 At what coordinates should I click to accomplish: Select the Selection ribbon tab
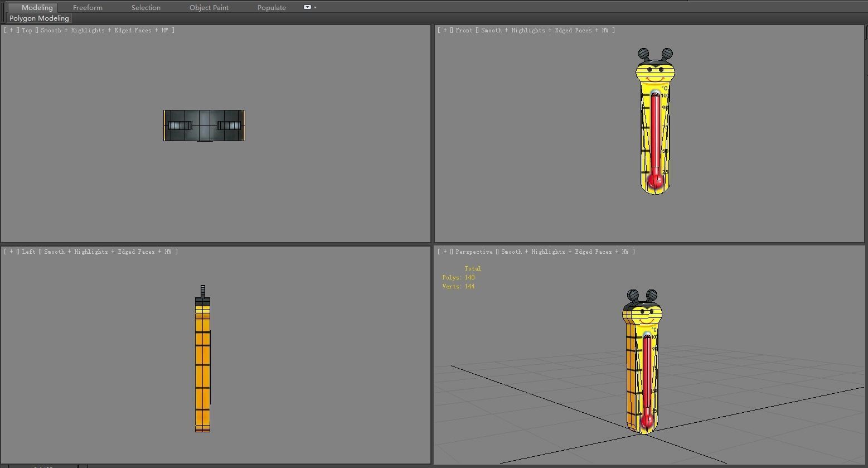point(146,7)
